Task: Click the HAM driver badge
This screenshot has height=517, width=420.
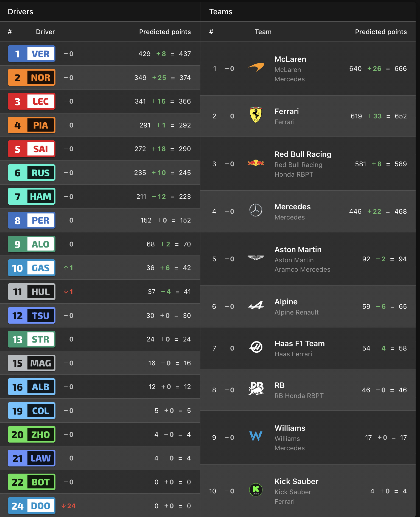Action: click(x=32, y=197)
